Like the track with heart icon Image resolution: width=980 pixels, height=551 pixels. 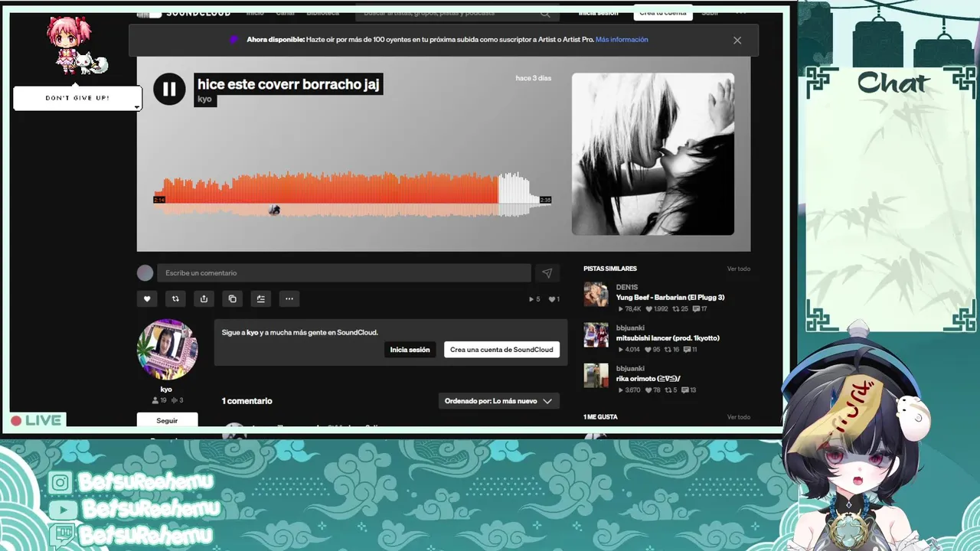pos(147,298)
